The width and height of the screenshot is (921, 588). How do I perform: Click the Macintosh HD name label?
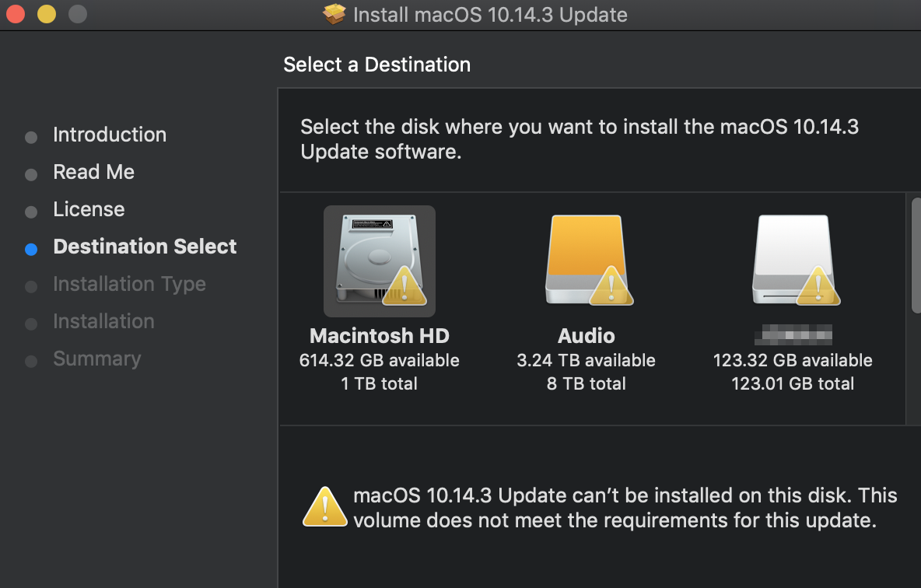point(380,336)
